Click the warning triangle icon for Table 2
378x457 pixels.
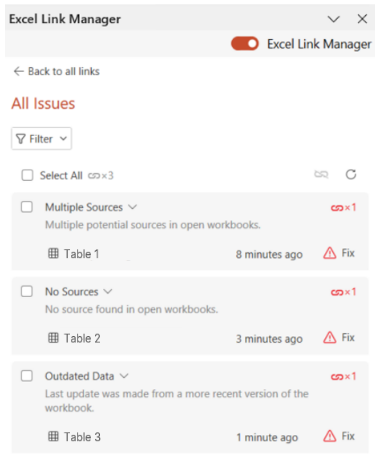329,337
